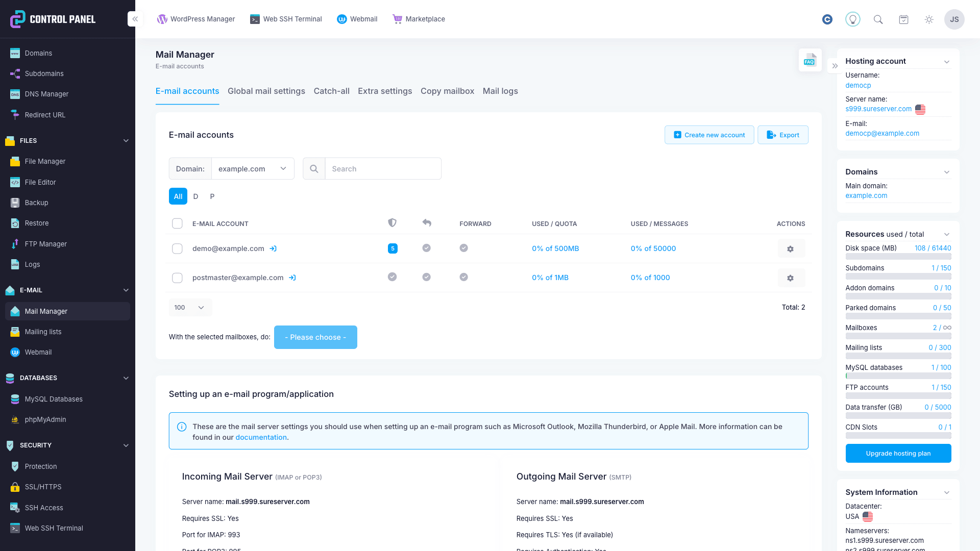The width and height of the screenshot is (980, 551).
Task: Open the Domain example.com dropdown
Action: pos(253,169)
